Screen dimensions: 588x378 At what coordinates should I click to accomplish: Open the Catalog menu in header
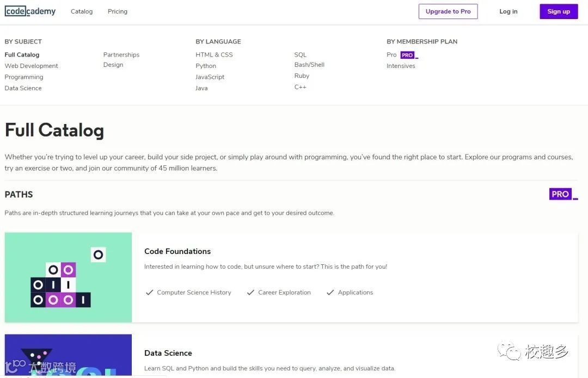coord(81,11)
